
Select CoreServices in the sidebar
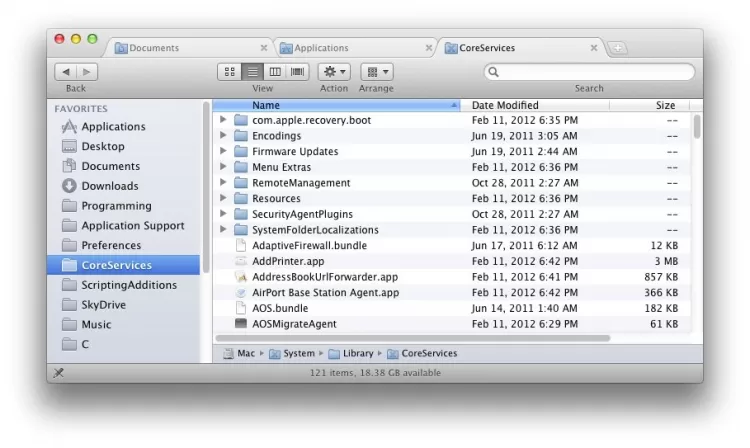tap(123, 265)
